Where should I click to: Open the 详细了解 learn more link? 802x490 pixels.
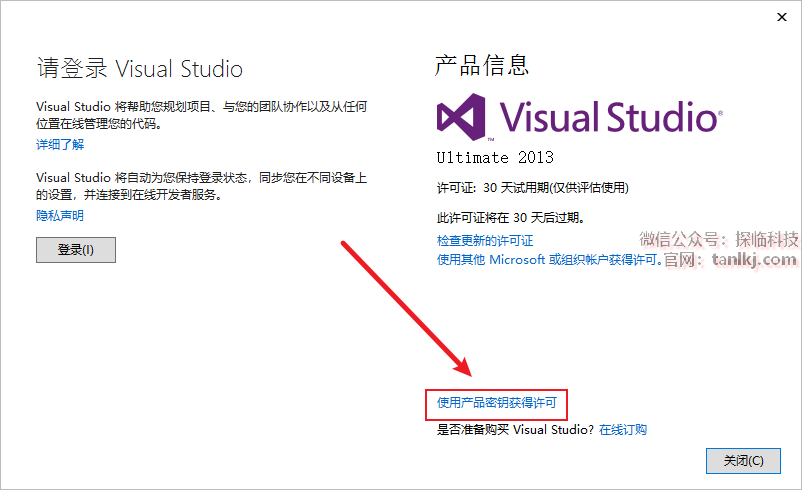[60, 144]
